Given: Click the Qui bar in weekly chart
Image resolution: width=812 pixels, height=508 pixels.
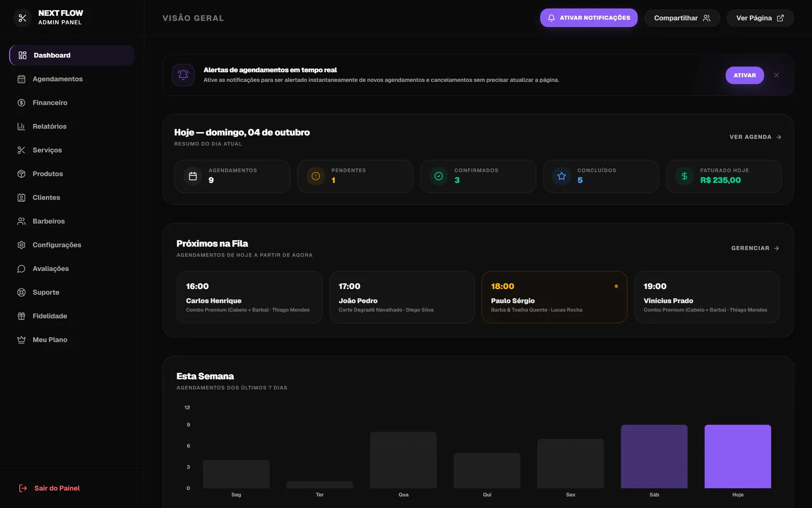Looking at the screenshot, I should (x=487, y=471).
